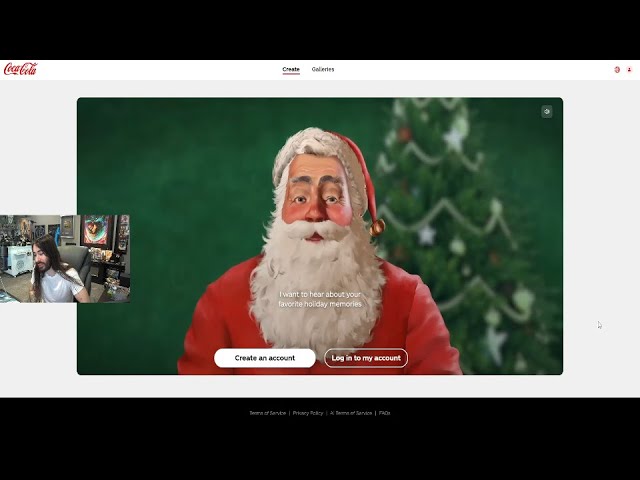Open the AI Terms of Service link
640x480 pixels.
(351, 413)
